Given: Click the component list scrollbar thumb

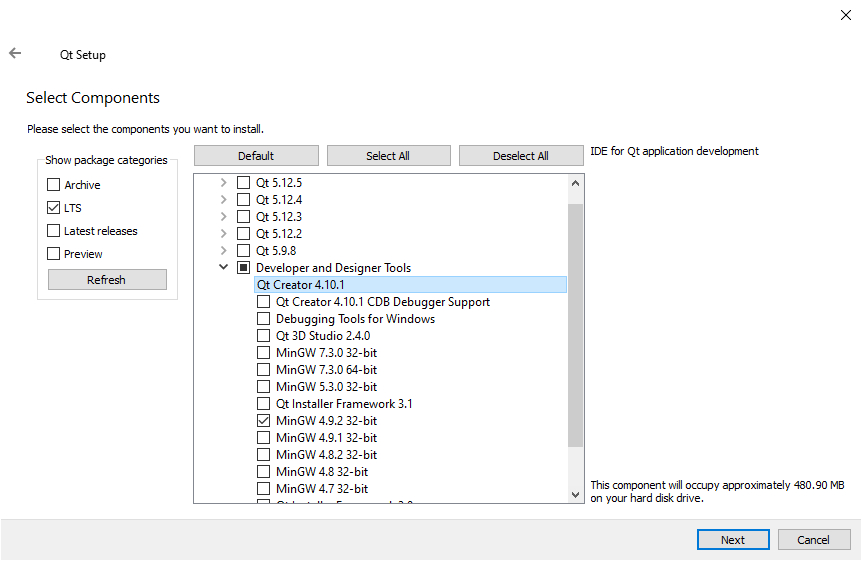Looking at the screenshot, I should 575,325.
